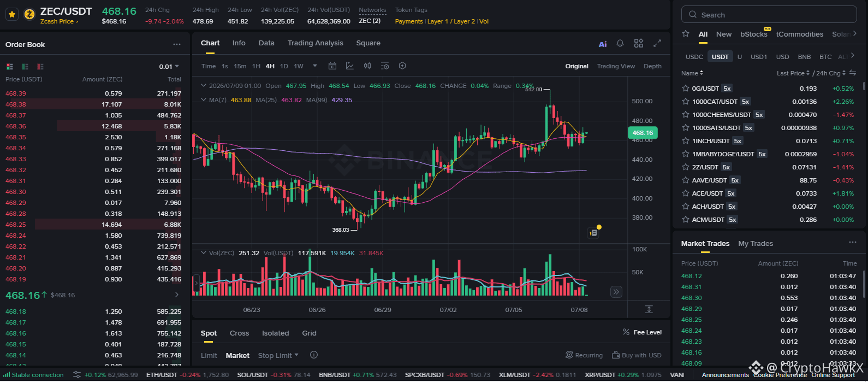
Task: Filter market list by BTC quote
Action: pyautogui.click(x=825, y=57)
